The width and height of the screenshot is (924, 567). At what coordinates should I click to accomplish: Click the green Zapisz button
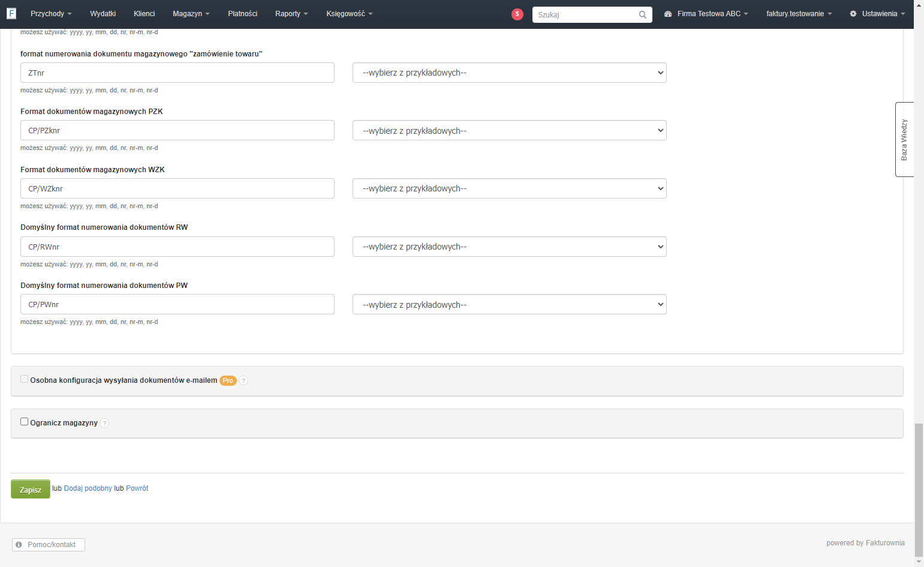coord(31,489)
